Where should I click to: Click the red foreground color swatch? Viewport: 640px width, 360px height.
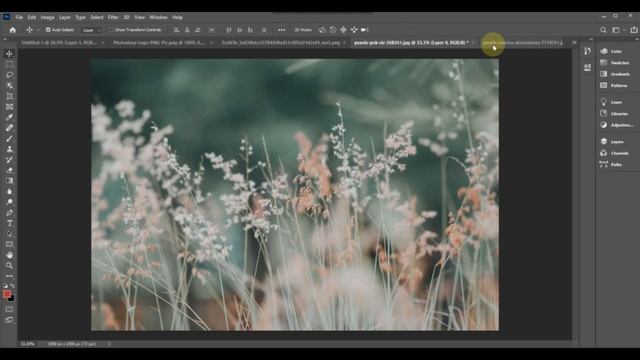7,294
